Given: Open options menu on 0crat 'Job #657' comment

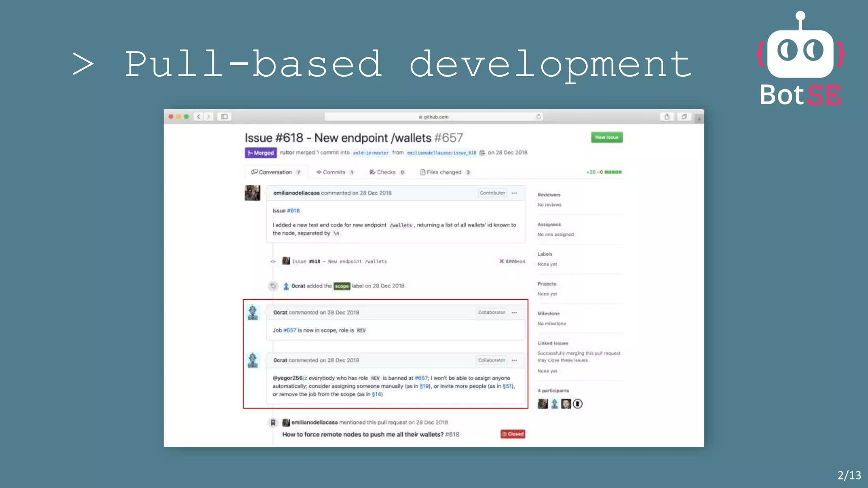Looking at the screenshot, I should pos(514,313).
